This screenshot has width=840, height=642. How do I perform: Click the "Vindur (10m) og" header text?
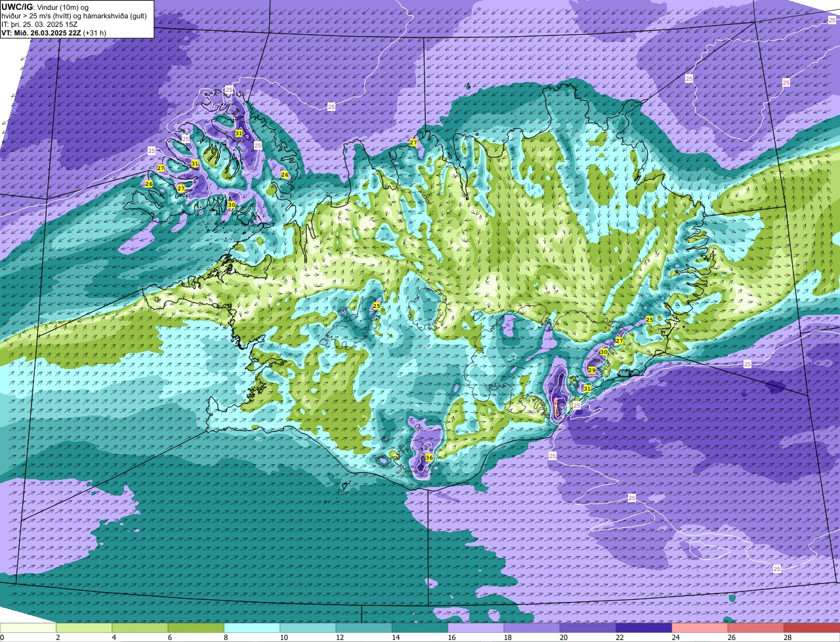pyautogui.click(x=64, y=7)
